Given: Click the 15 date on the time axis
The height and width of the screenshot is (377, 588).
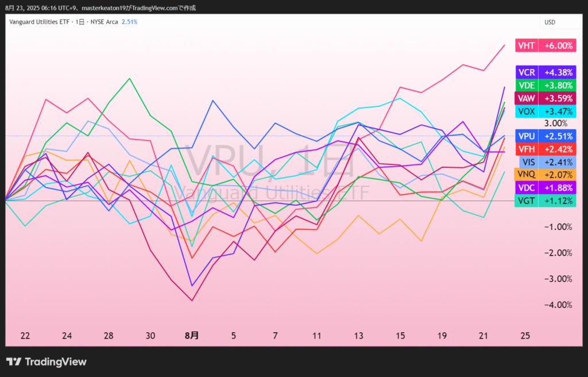Looking at the screenshot, I should point(400,335).
